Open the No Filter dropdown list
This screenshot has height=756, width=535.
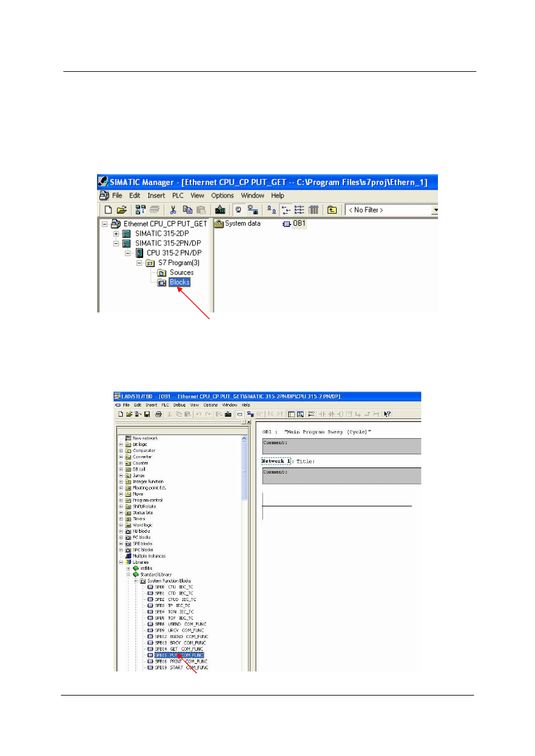pyautogui.click(x=434, y=210)
